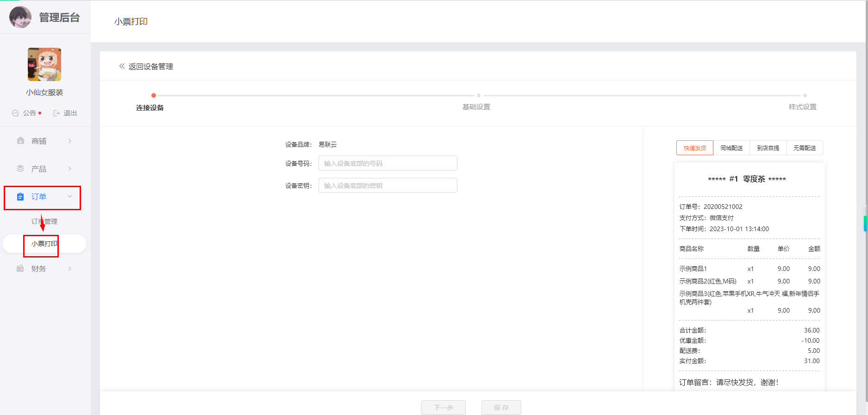Click the 示例商品1 receipt row name
Viewport: 868px width, 415px height.
tap(693, 269)
